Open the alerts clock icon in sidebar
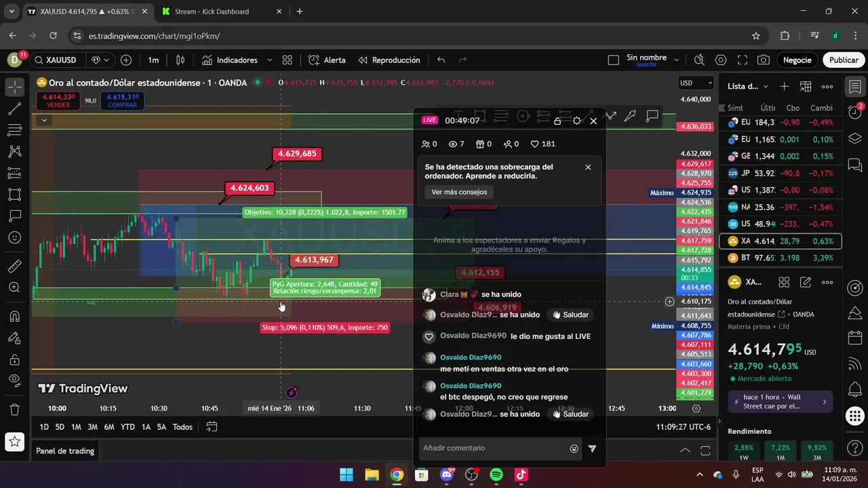The width and height of the screenshot is (868, 488). [x=854, y=110]
